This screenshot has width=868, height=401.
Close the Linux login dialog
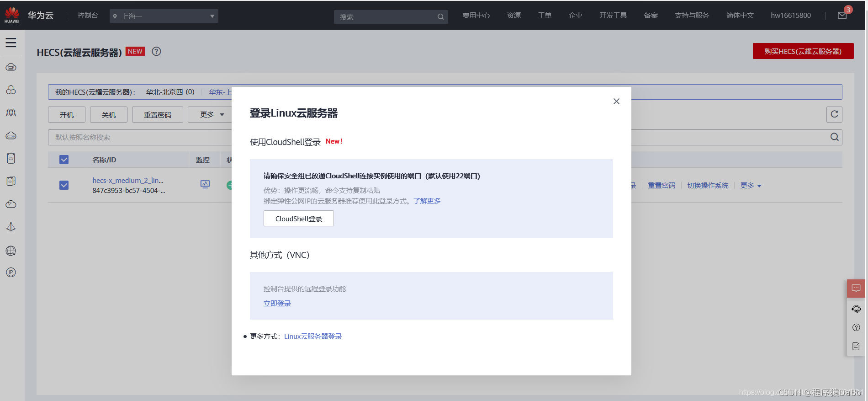coord(616,101)
